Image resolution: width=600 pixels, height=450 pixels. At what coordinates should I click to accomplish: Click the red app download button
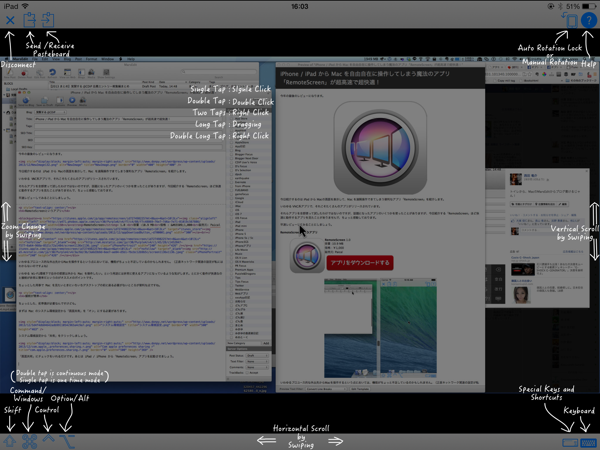pyautogui.click(x=360, y=263)
